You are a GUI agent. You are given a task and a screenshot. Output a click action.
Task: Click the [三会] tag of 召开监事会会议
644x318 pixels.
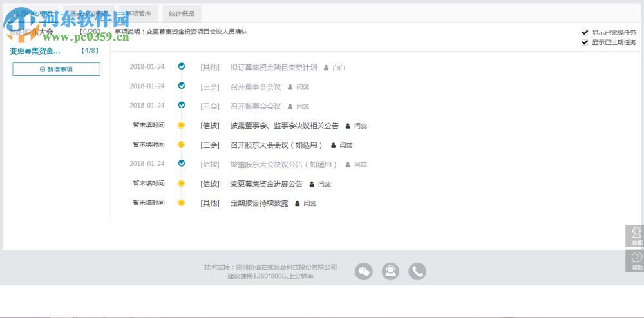click(x=210, y=106)
